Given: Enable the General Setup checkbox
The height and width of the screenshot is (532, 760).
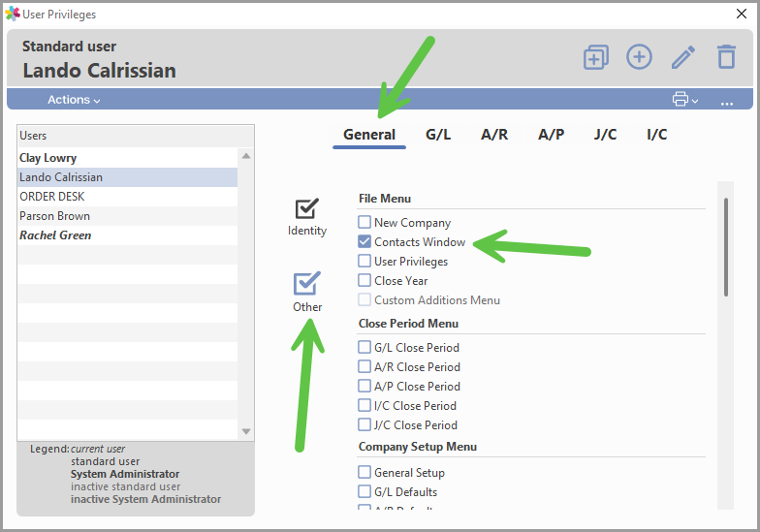Looking at the screenshot, I should (364, 473).
